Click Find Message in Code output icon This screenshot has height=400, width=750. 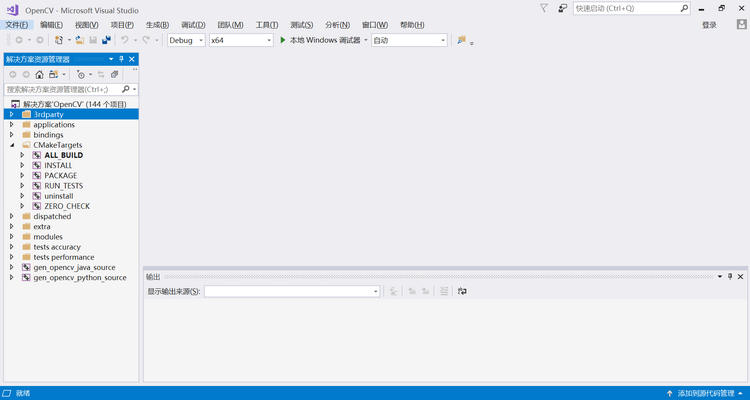[x=394, y=291]
